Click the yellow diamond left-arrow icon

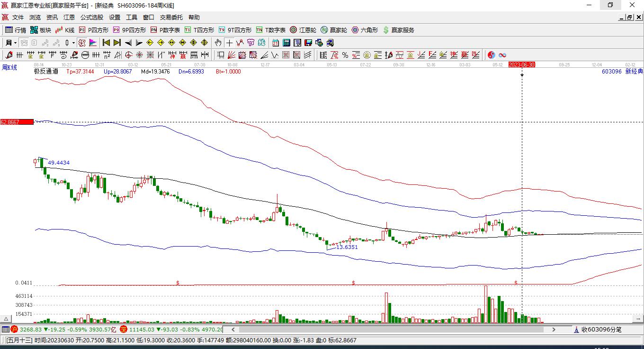[150, 43]
